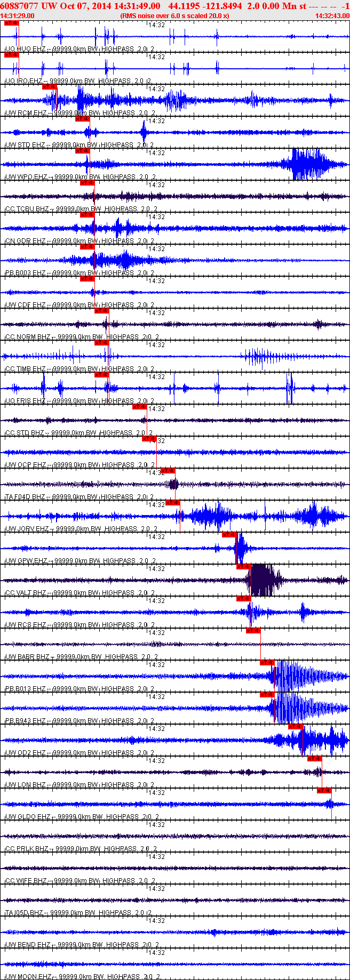This screenshot has height=980, width=350.
Task: Click the pick marker on CC VALT trace
Action: (x=243, y=567)
